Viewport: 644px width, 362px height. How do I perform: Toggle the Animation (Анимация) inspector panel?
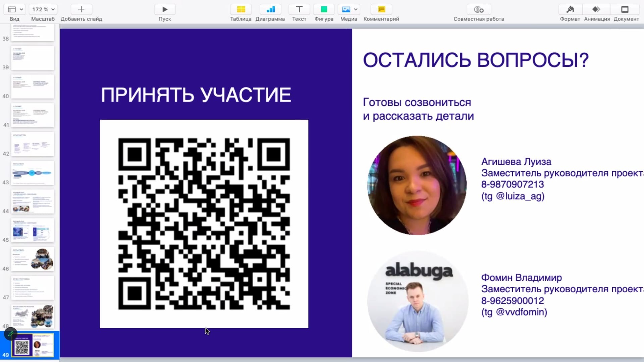click(597, 9)
